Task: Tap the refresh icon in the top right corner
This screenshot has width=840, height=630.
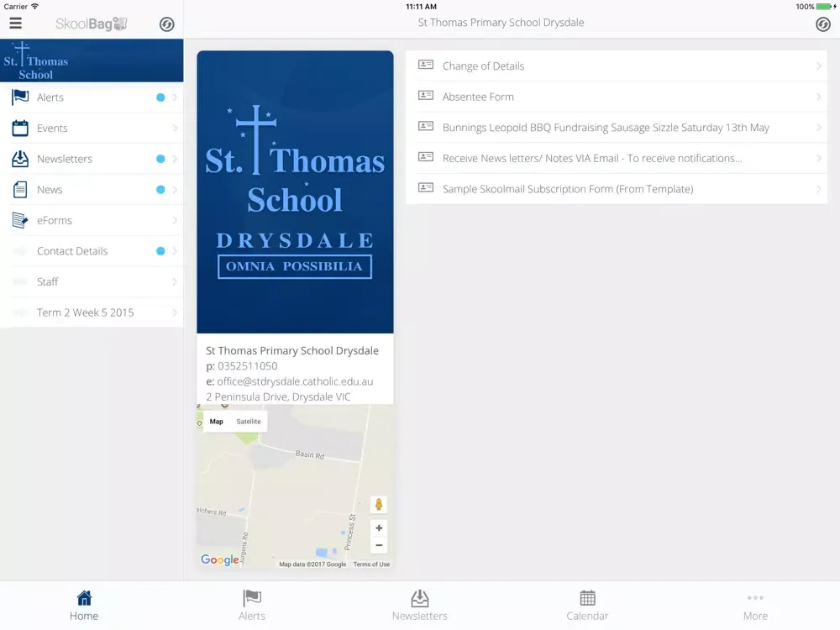Action: tap(823, 24)
